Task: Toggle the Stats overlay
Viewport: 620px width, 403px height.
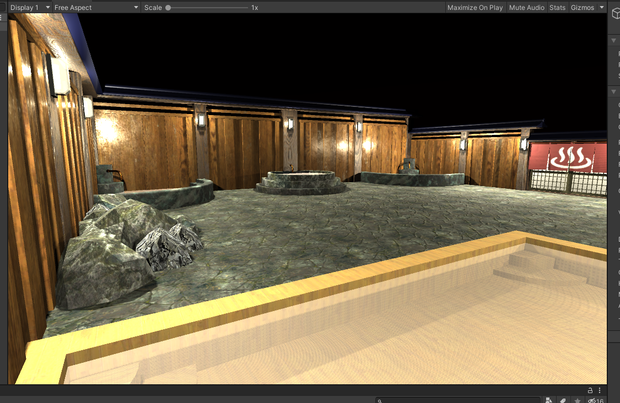Action: coord(557,8)
